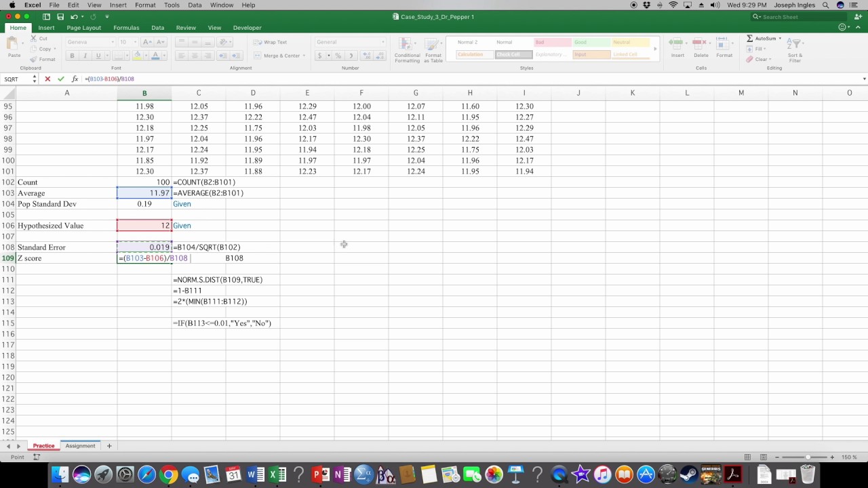Apply the Calculation cell style

point(473,54)
